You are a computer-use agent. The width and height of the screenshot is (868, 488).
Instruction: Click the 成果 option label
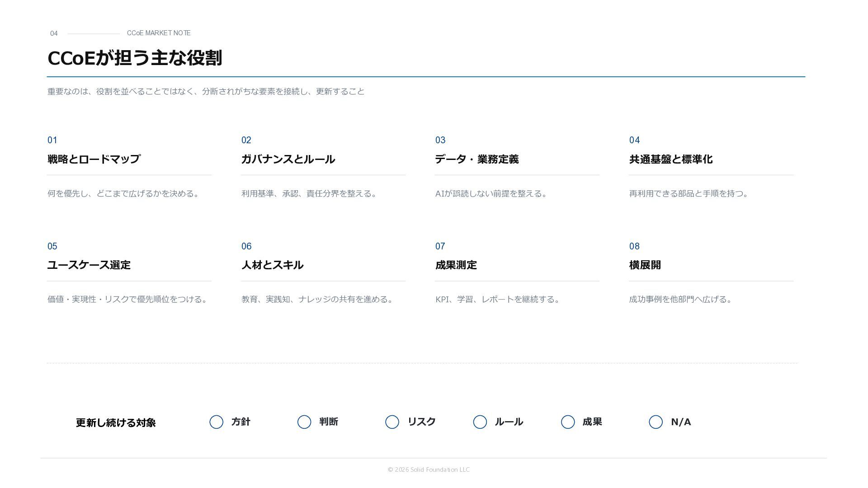pos(592,422)
